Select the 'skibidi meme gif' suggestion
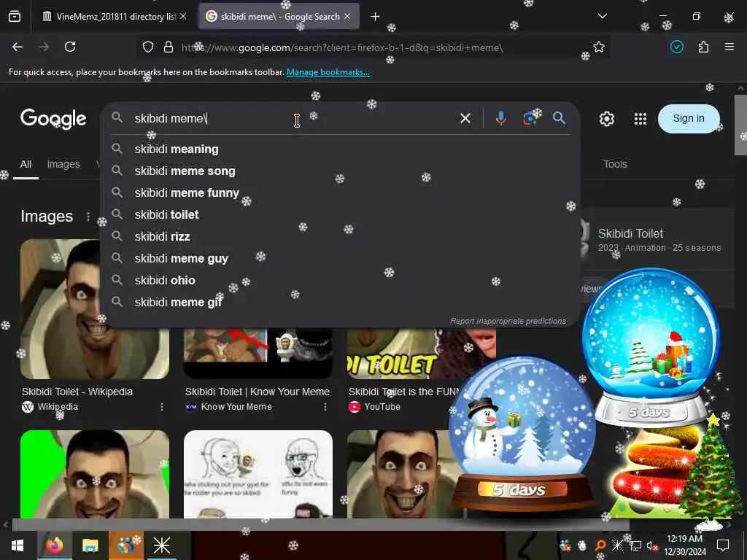 [x=340, y=303]
